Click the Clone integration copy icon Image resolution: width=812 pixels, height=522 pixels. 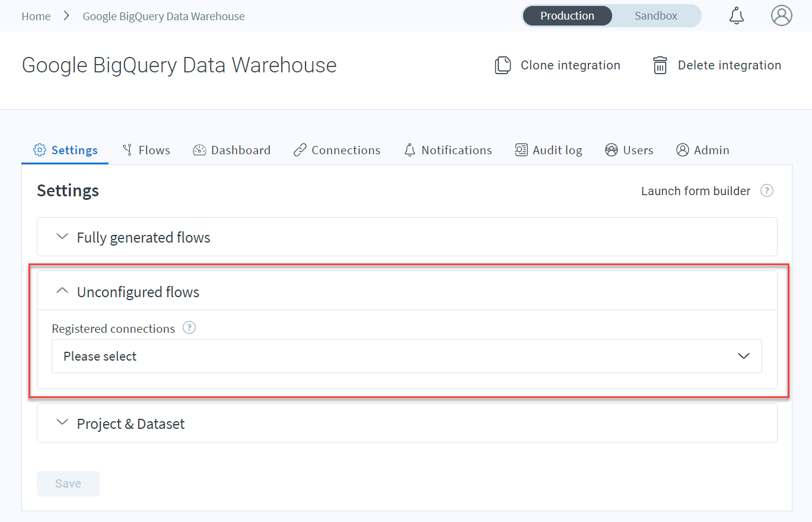(503, 65)
